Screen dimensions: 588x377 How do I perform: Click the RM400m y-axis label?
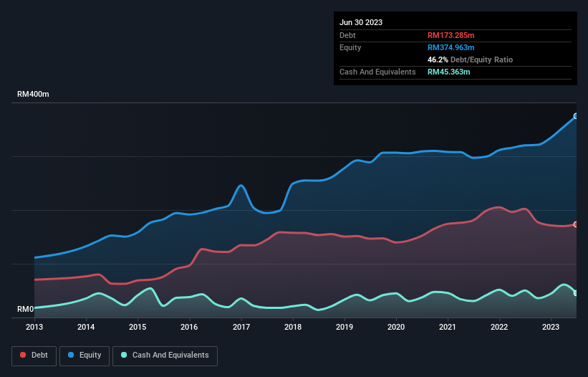click(x=33, y=94)
